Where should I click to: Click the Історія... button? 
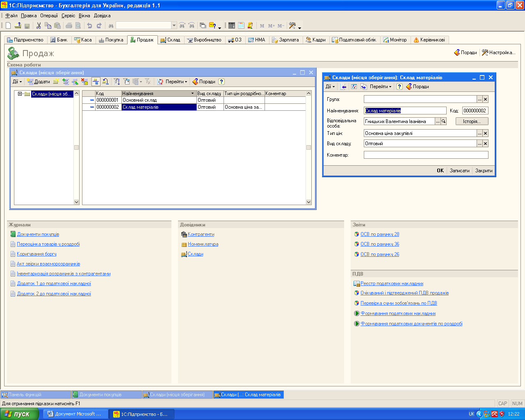click(472, 121)
